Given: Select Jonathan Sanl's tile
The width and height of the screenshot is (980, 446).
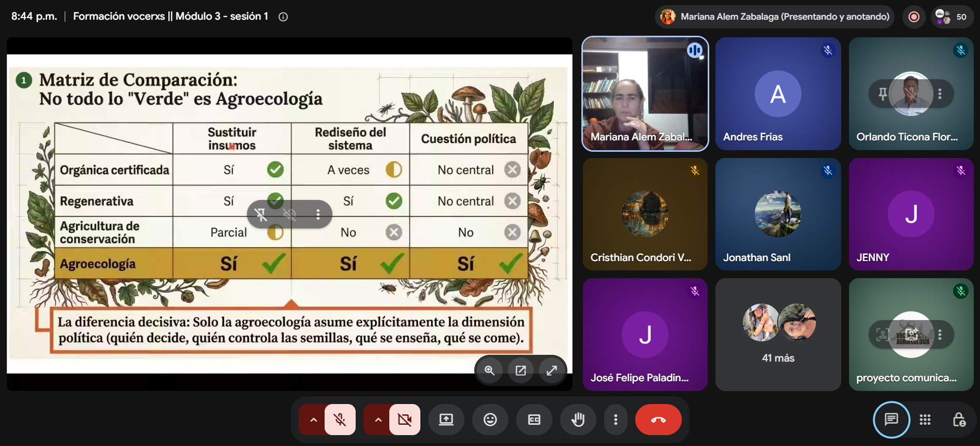Looking at the screenshot, I should (778, 214).
